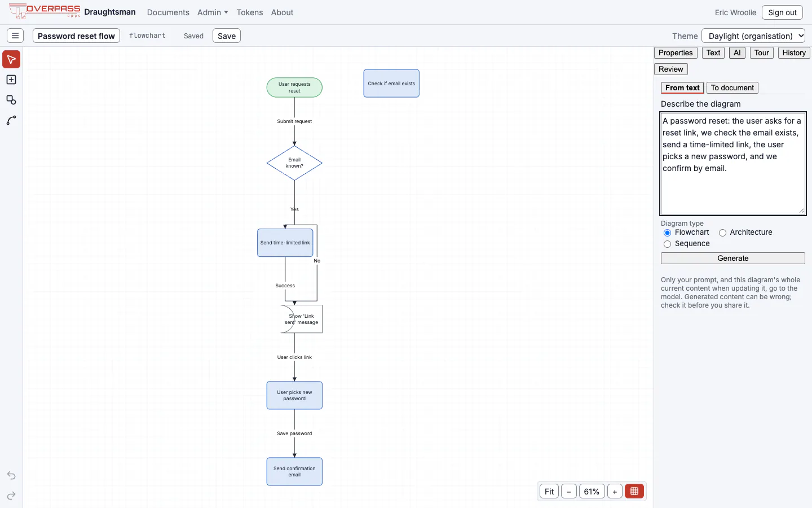
Task: Open the About page
Action: click(x=282, y=12)
